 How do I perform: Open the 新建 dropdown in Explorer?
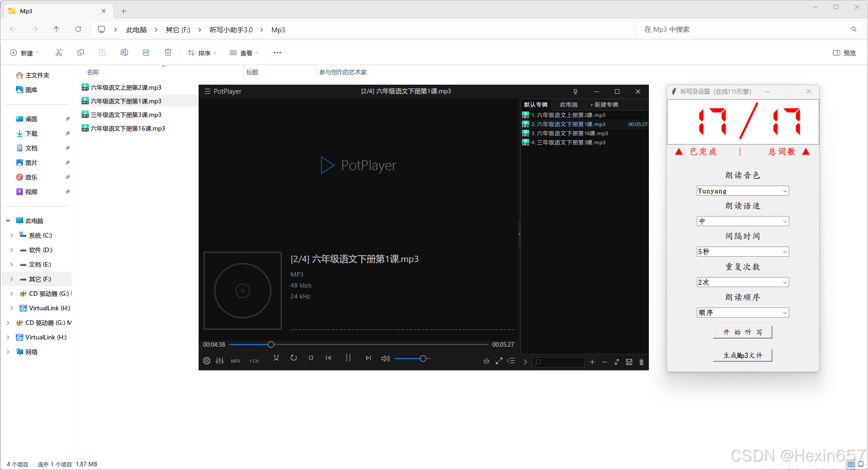(25, 53)
